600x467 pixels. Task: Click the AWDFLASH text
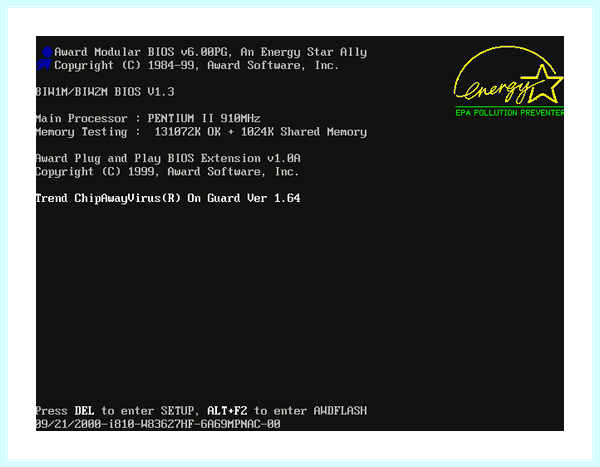tap(340, 411)
